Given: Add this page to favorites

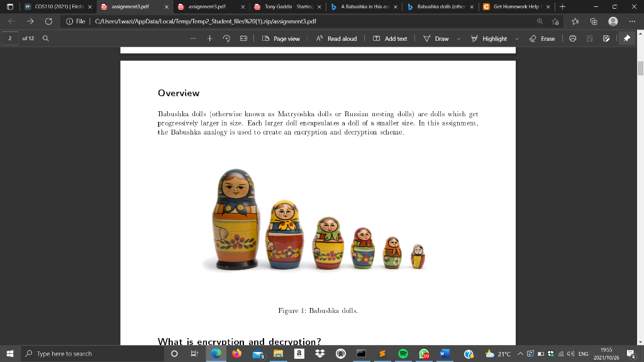Looking at the screenshot, I should (555, 21).
